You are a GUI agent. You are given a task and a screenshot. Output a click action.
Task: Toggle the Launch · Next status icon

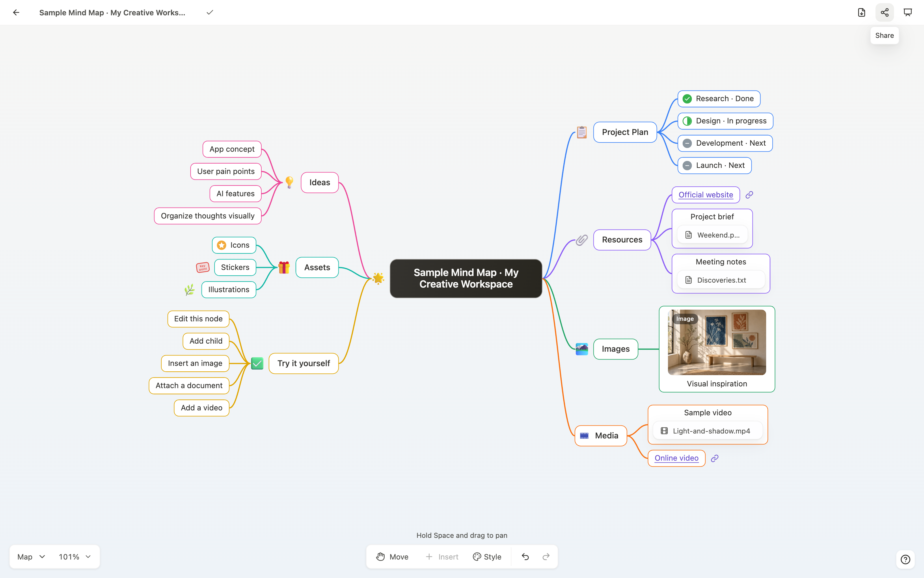(x=687, y=166)
